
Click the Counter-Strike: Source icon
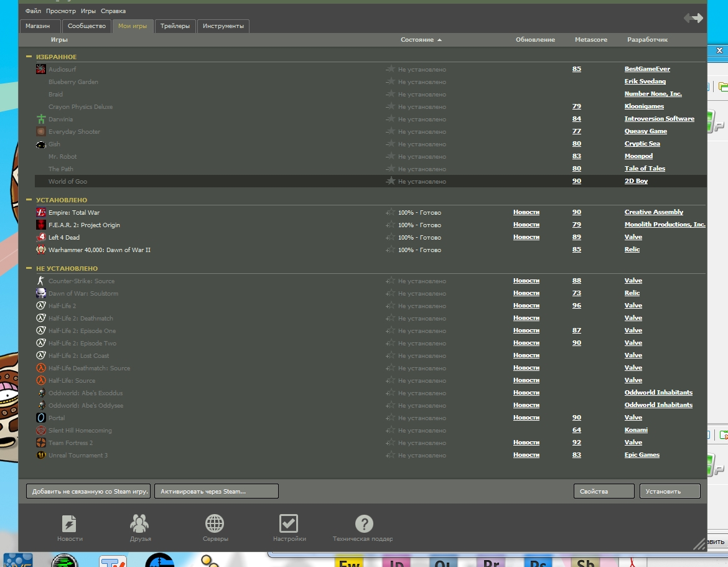41,281
